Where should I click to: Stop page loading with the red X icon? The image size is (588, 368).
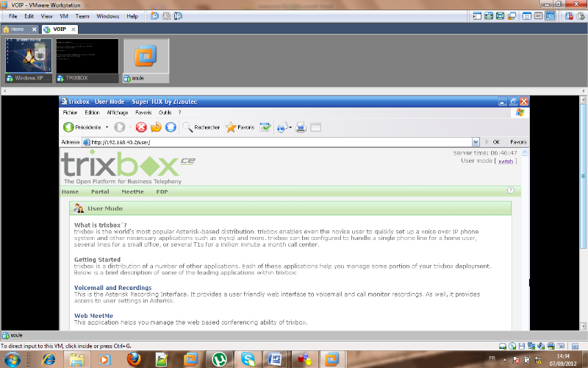click(141, 127)
